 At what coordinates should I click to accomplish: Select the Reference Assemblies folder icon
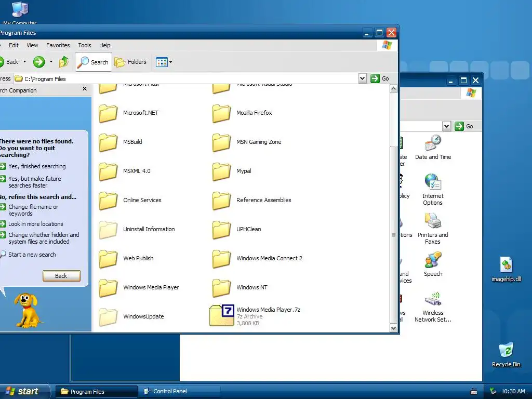221,201
